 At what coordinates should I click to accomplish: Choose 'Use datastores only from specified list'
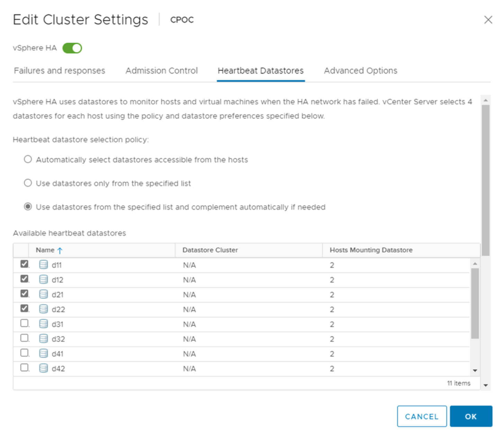[x=28, y=183]
